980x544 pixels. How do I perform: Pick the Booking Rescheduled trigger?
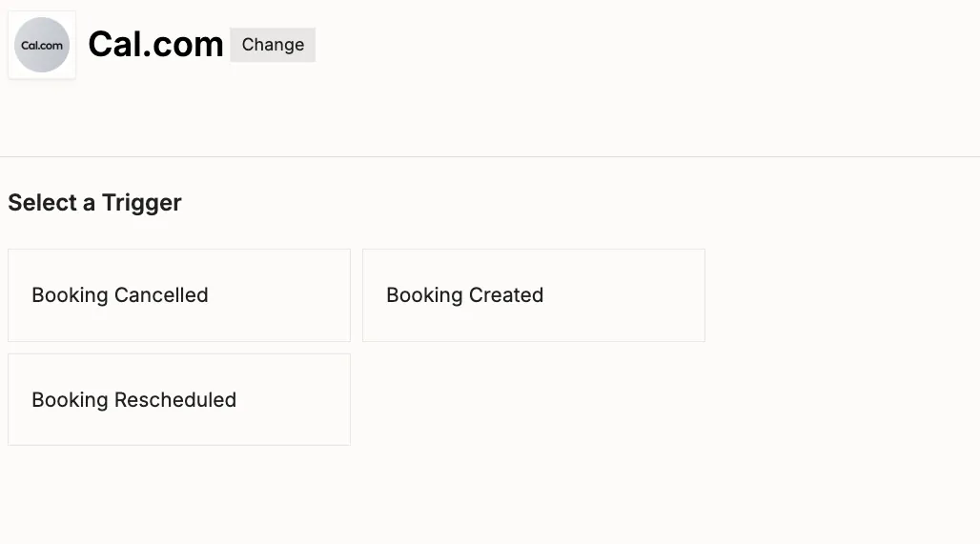click(x=179, y=400)
